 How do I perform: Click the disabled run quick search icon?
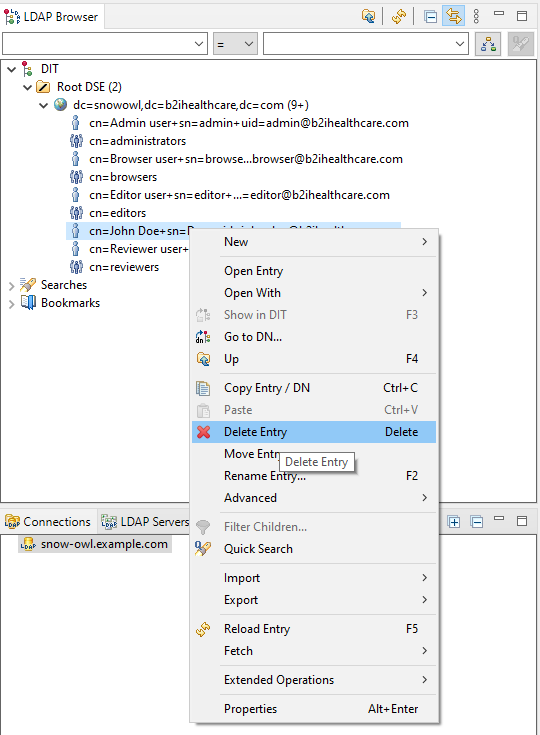coord(521,44)
